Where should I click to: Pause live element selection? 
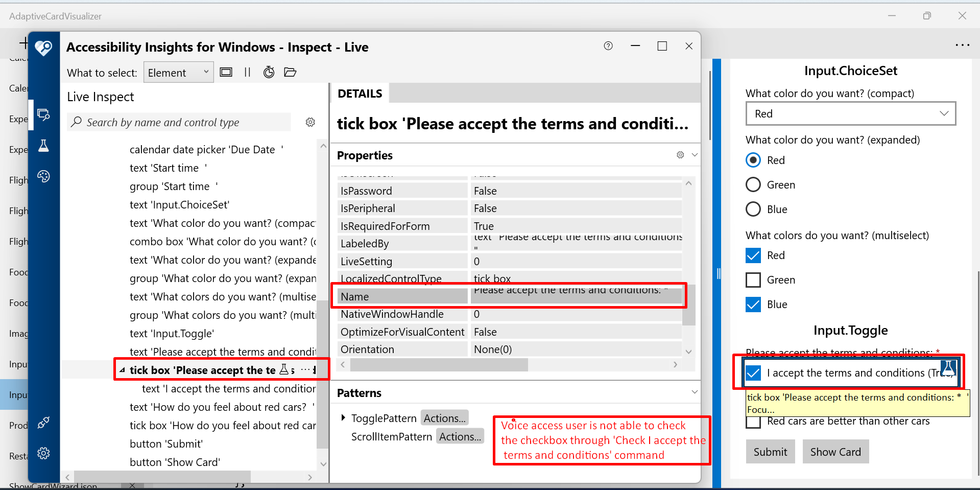point(247,72)
